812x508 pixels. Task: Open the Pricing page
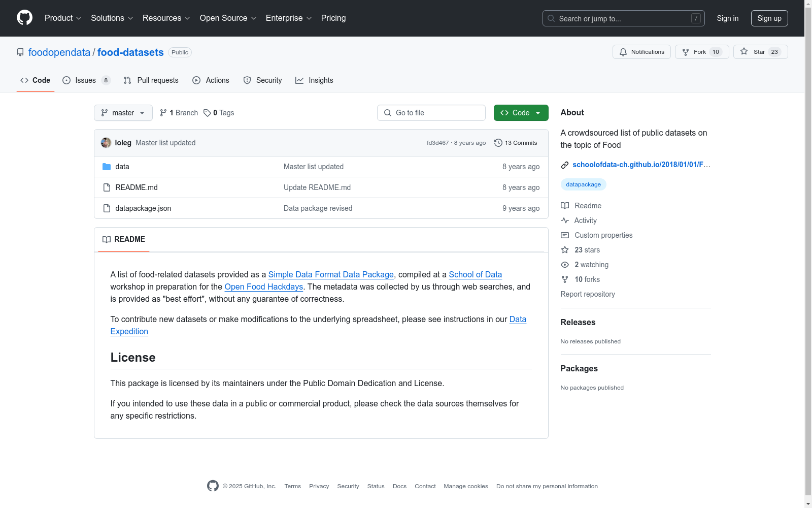point(333,18)
